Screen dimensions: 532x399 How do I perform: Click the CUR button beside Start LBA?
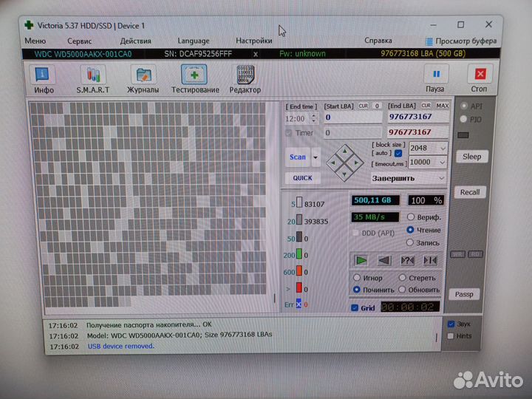coord(363,106)
